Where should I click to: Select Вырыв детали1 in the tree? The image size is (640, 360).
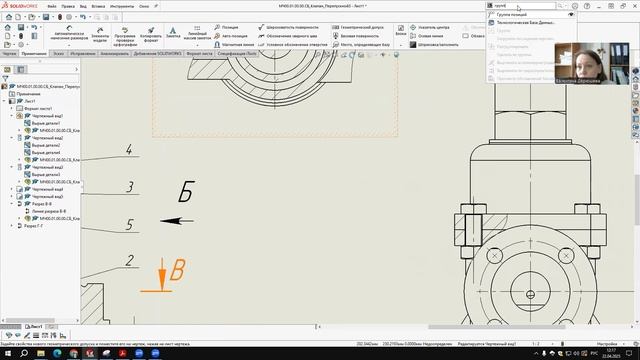coord(46,123)
